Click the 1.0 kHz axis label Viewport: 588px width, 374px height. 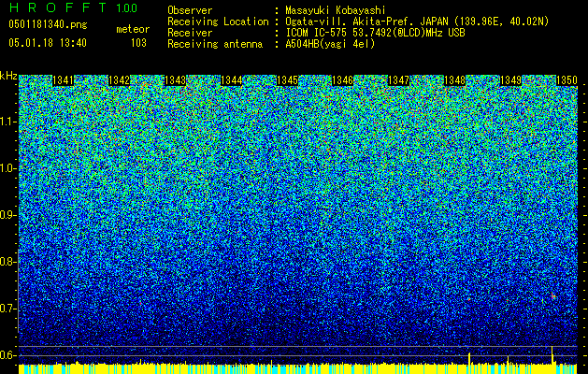click(7, 168)
